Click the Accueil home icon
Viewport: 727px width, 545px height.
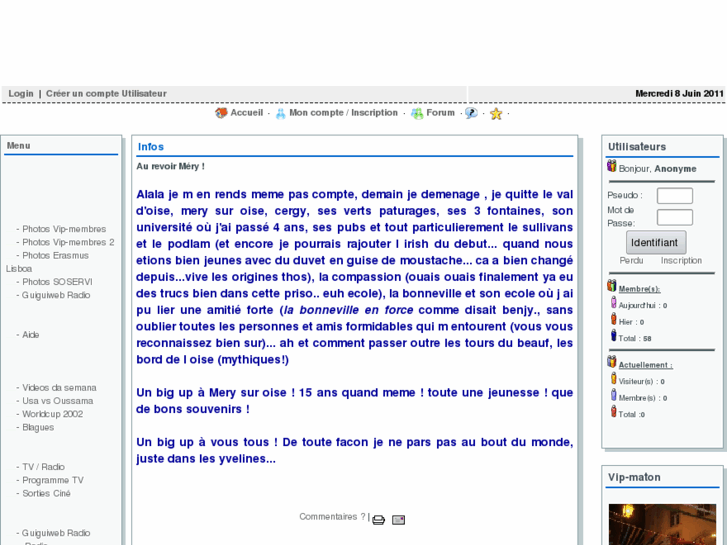click(221, 113)
